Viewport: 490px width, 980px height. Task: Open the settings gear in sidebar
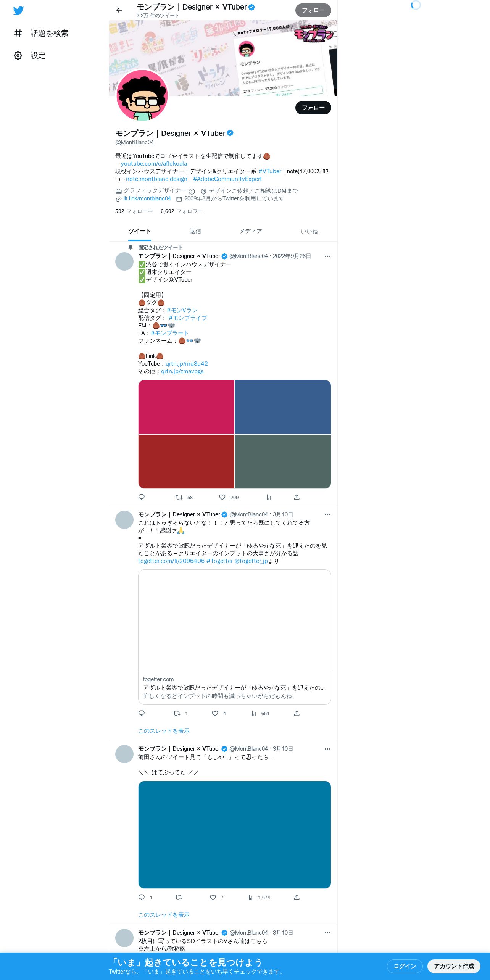click(18, 55)
